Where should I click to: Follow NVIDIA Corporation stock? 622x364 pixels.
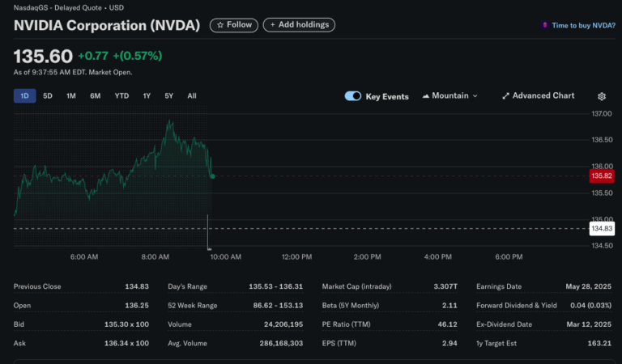(x=233, y=25)
